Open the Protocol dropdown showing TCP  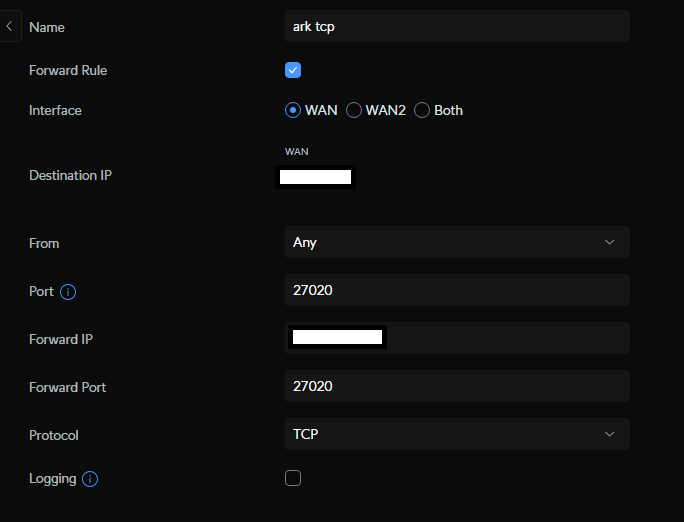point(457,434)
